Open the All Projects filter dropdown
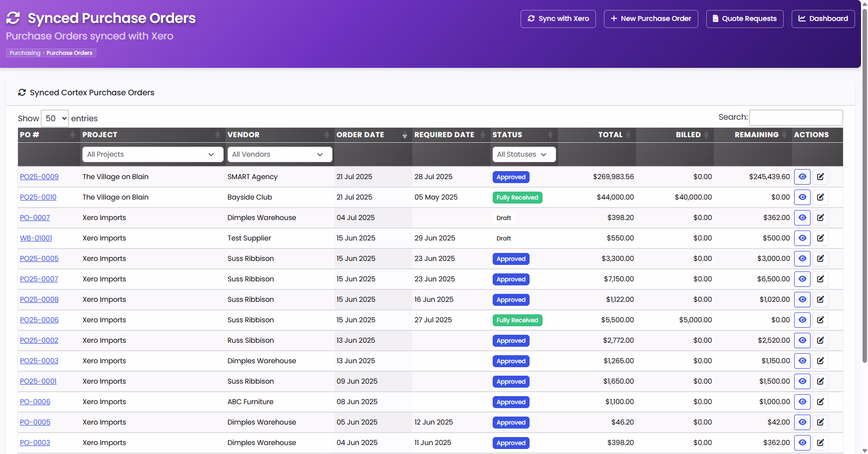Image resolution: width=868 pixels, height=454 pixels. point(153,155)
